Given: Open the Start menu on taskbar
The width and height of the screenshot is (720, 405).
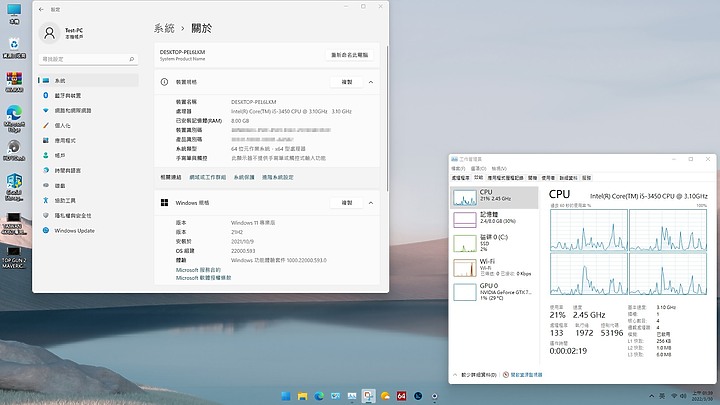Looking at the screenshot, I should click(x=286, y=396).
